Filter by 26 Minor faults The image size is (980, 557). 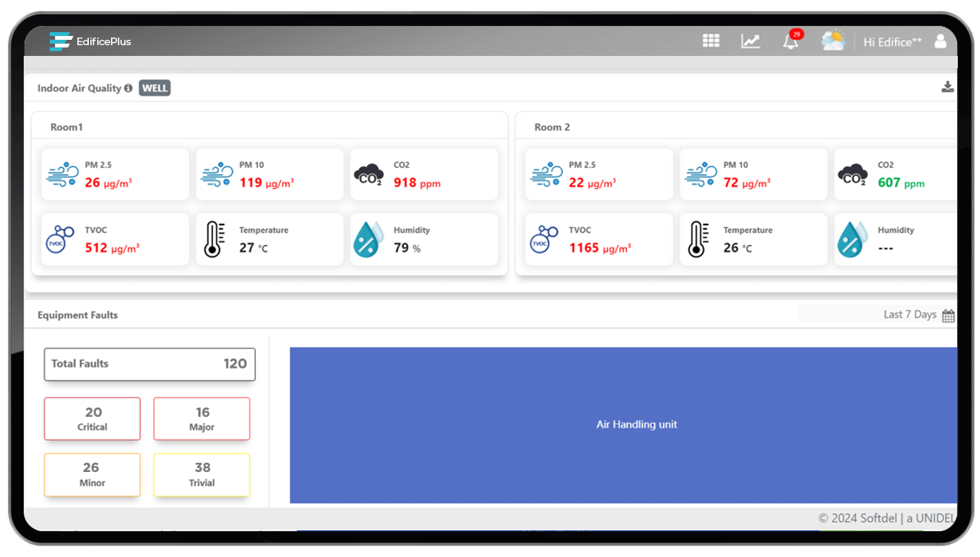pyautogui.click(x=93, y=474)
